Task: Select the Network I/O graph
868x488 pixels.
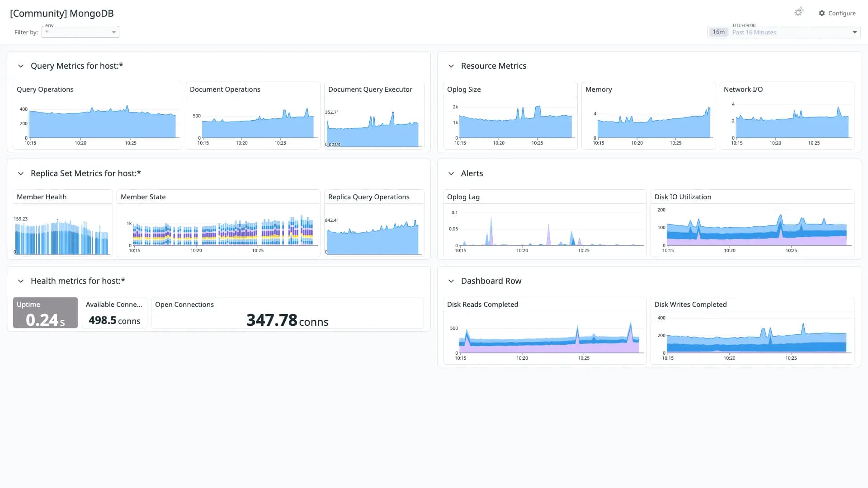Action: [787, 122]
